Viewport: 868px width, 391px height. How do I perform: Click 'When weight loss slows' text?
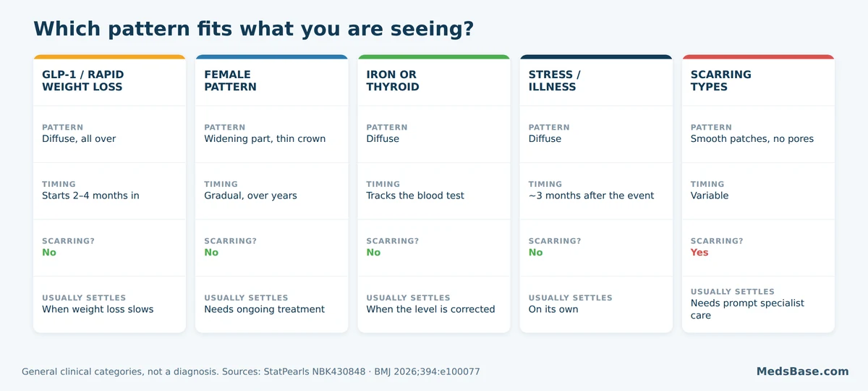point(98,309)
